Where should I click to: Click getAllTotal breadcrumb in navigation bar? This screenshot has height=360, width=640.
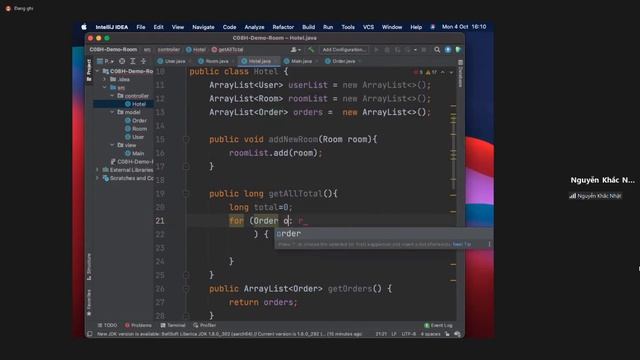click(227, 50)
